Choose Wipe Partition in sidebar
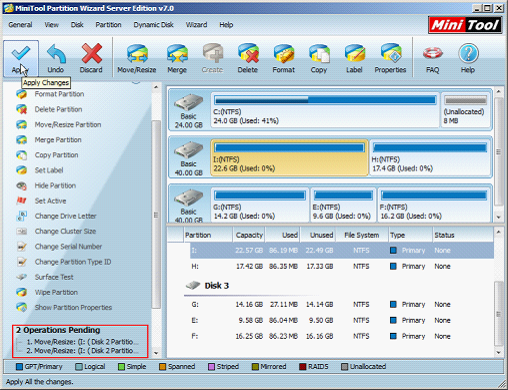 pos(47,292)
